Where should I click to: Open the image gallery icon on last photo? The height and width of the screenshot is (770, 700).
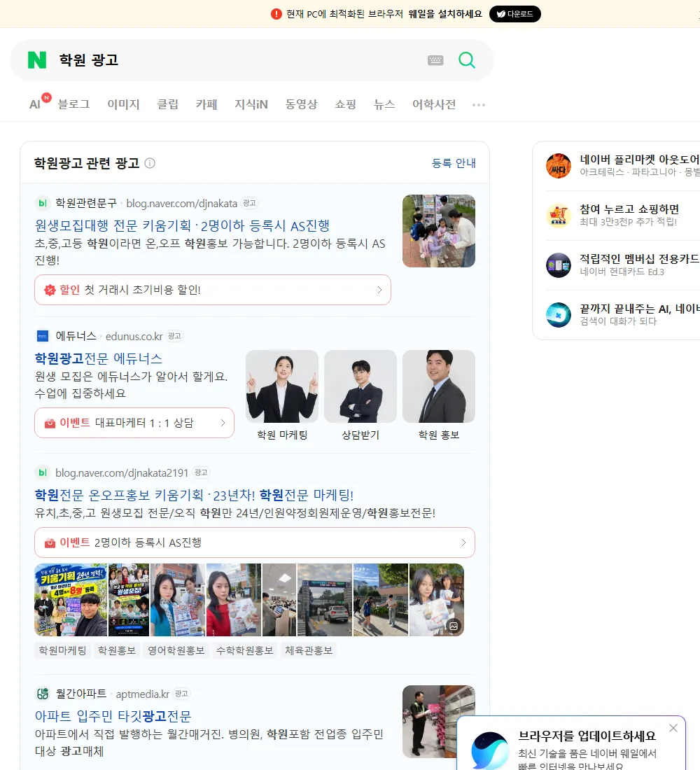[x=454, y=626]
